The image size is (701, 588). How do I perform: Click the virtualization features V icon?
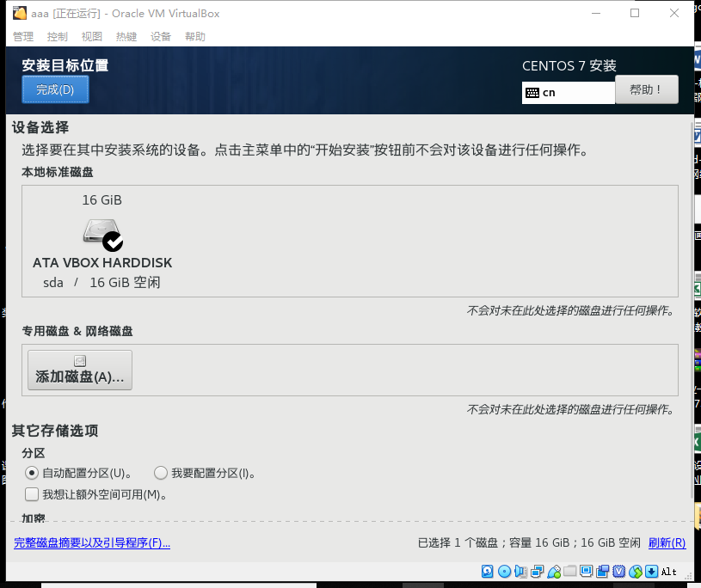point(619,571)
